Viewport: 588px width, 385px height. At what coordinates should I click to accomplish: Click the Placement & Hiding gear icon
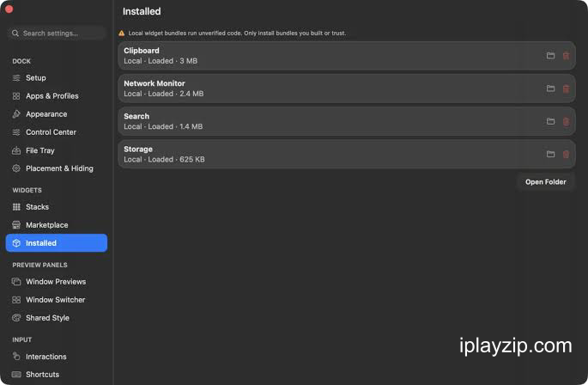tap(16, 168)
